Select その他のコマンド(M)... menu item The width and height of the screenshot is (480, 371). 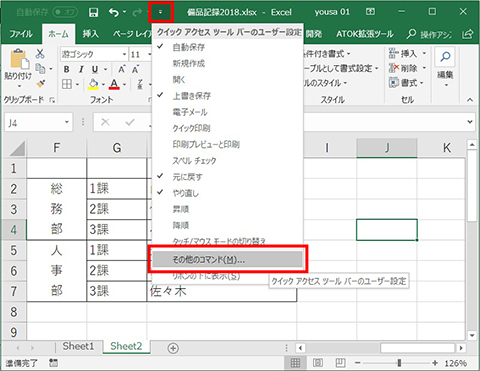[227, 260]
